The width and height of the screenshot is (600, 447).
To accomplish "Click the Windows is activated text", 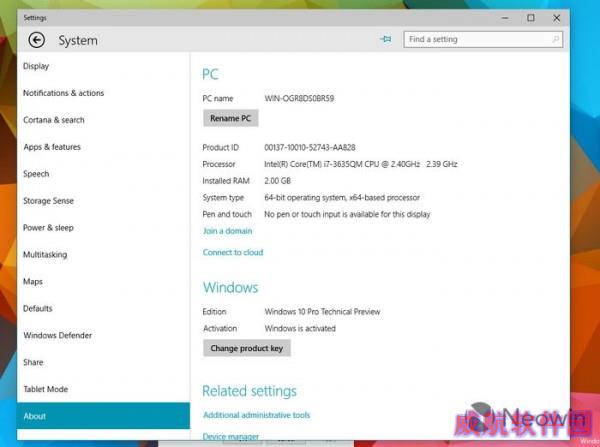I will point(300,328).
